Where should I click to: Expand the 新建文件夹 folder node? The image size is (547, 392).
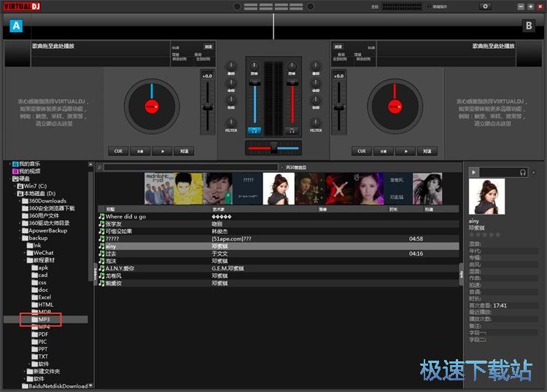click(25, 372)
